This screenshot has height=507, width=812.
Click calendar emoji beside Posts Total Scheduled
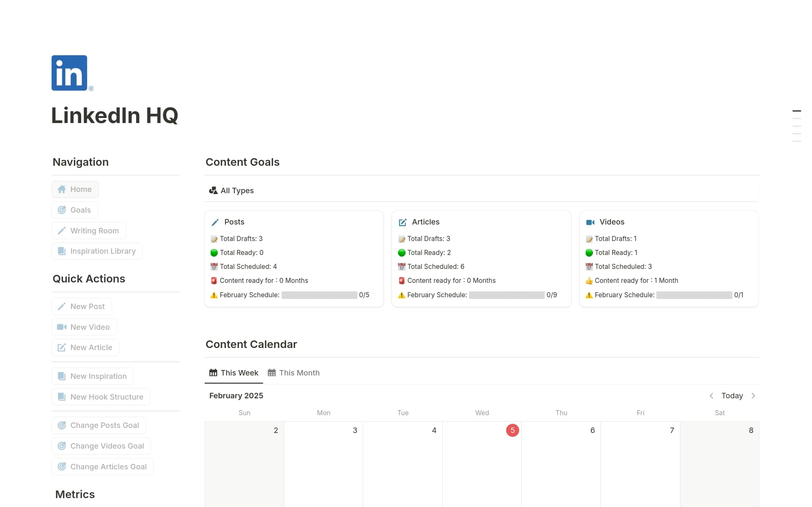(214, 267)
